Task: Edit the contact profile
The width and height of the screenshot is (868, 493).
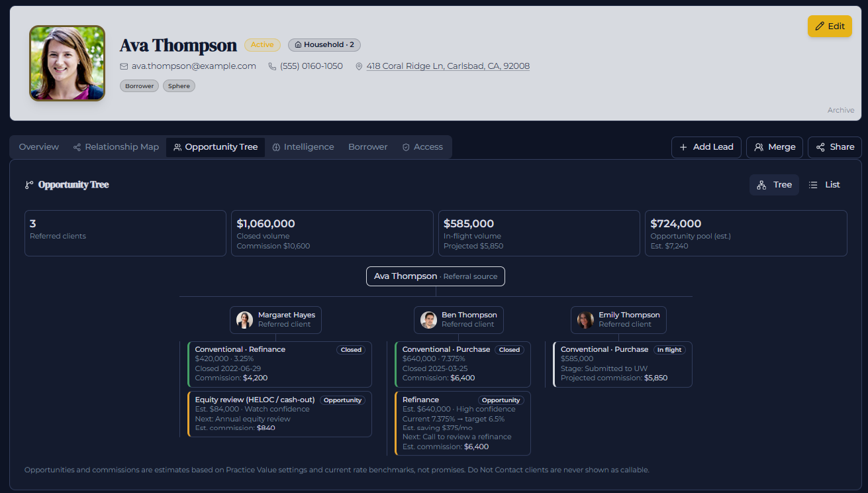Action: (x=830, y=26)
